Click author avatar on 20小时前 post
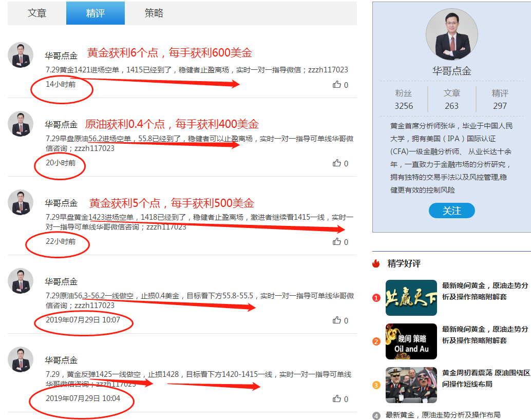 pos(21,124)
